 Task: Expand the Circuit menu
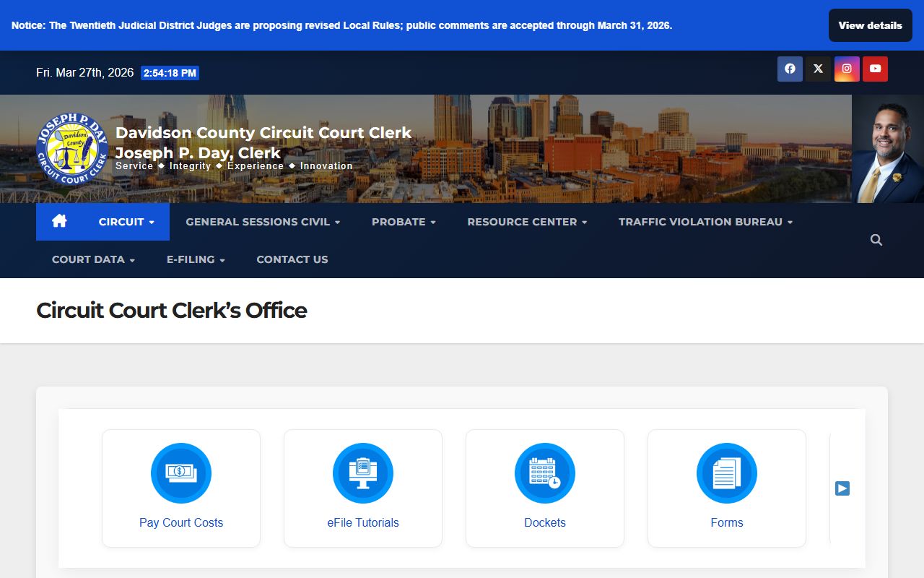pyautogui.click(x=126, y=222)
